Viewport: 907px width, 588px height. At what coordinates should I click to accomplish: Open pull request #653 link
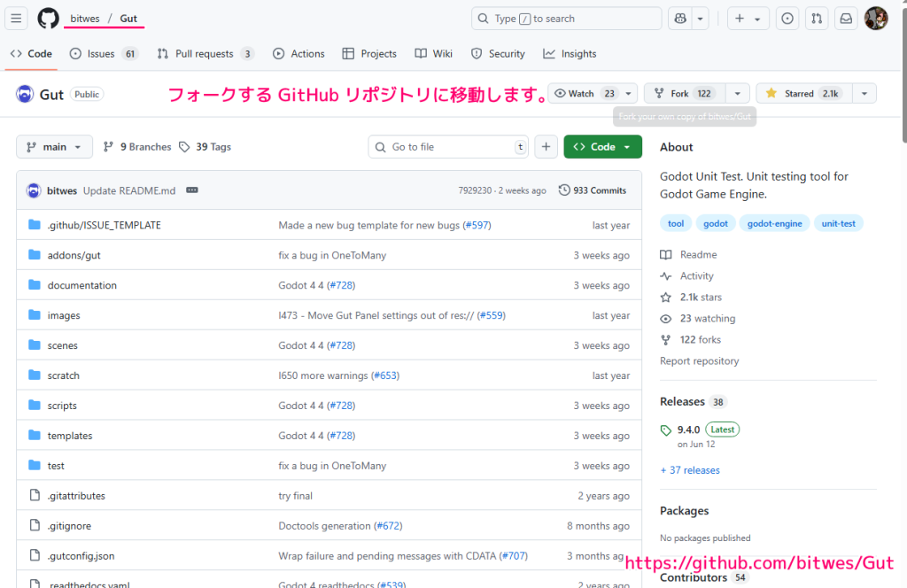(x=385, y=375)
